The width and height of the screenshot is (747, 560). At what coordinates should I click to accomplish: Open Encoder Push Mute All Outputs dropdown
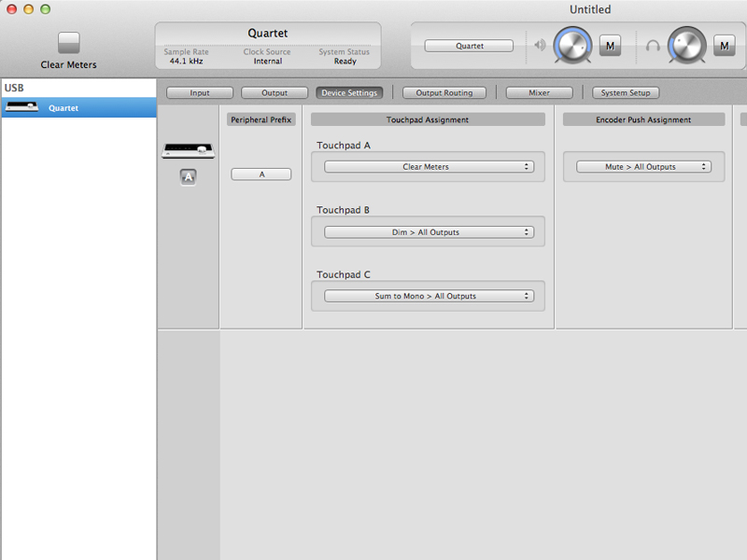click(x=643, y=167)
